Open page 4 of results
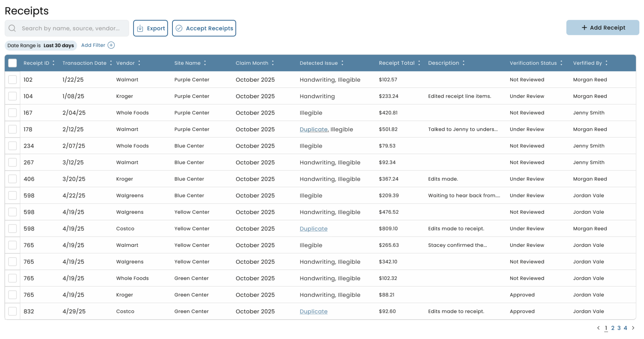Image resolution: width=644 pixels, height=339 pixels. pyautogui.click(x=626, y=328)
